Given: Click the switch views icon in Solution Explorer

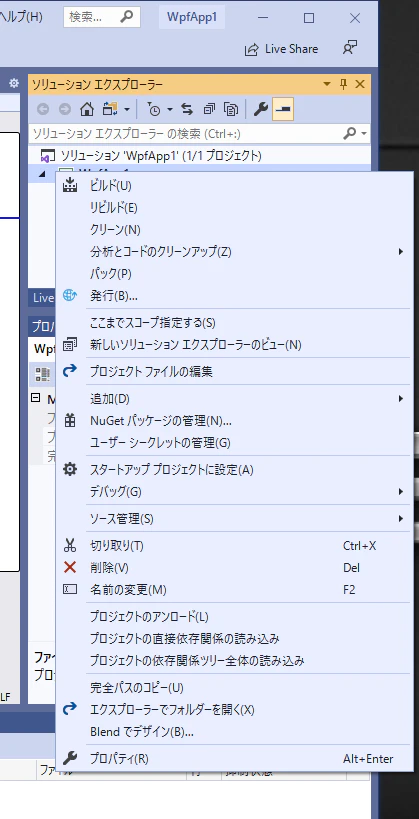Looking at the screenshot, I should 110,109.
